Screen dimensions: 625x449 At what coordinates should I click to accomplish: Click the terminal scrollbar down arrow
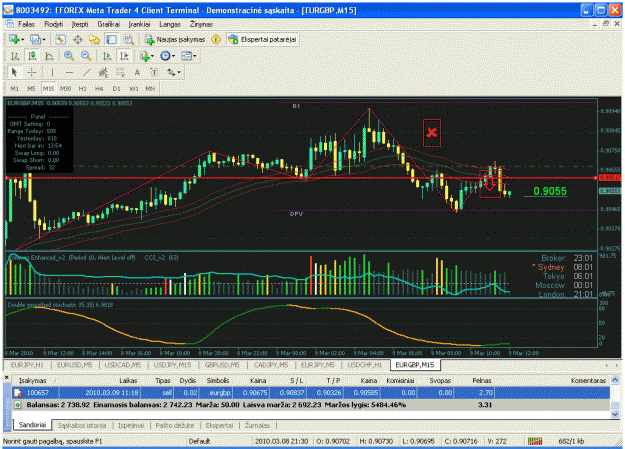(615, 414)
